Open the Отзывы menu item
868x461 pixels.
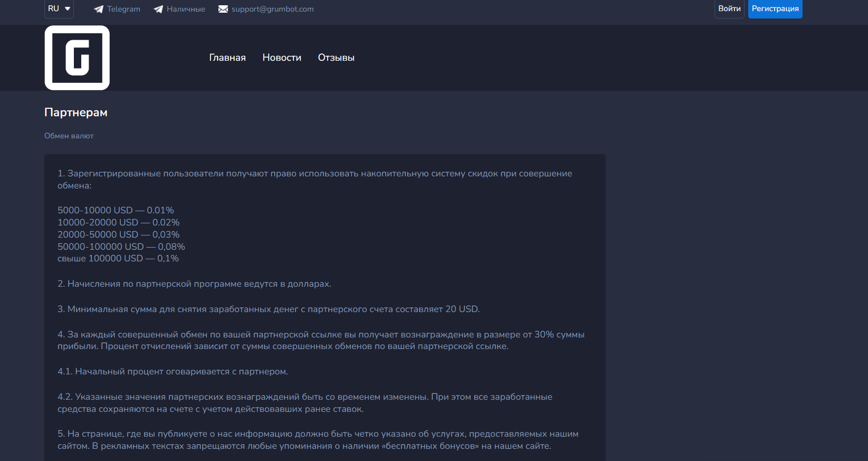click(x=336, y=58)
